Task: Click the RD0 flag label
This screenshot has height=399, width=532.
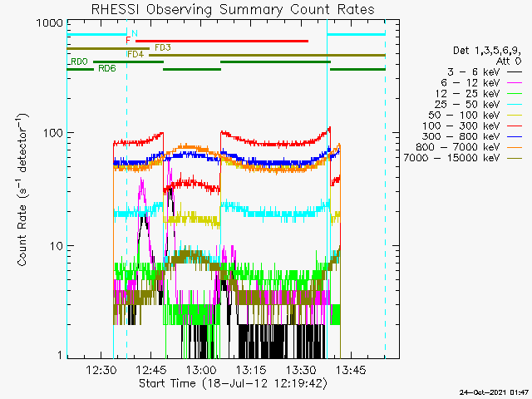Action: coord(80,62)
